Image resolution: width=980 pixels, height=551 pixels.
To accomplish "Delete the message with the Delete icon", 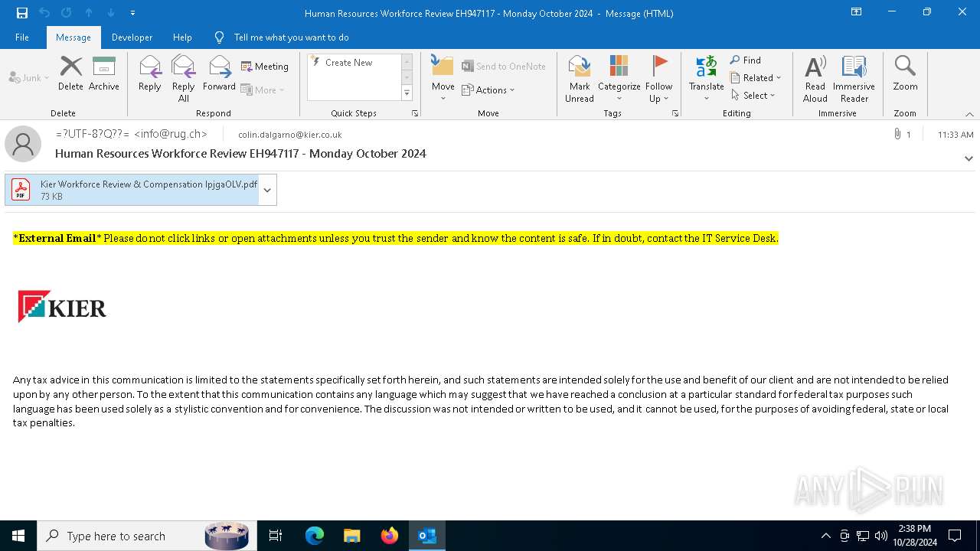I will tap(70, 74).
